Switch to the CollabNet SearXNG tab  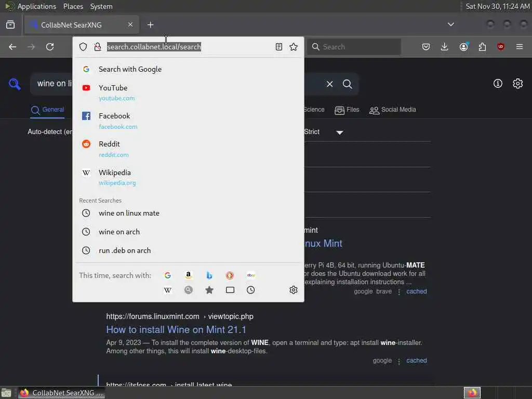[x=82, y=25]
